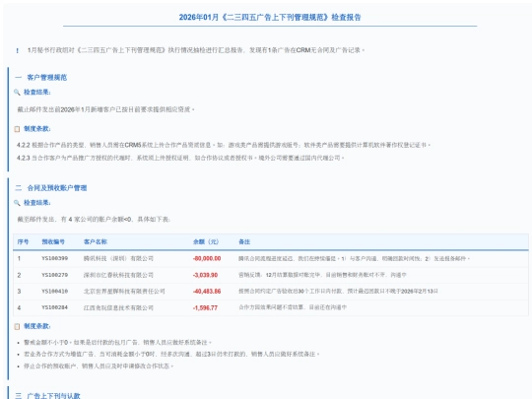
Task: Click the 客户名称 column header
Action: point(96,242)
